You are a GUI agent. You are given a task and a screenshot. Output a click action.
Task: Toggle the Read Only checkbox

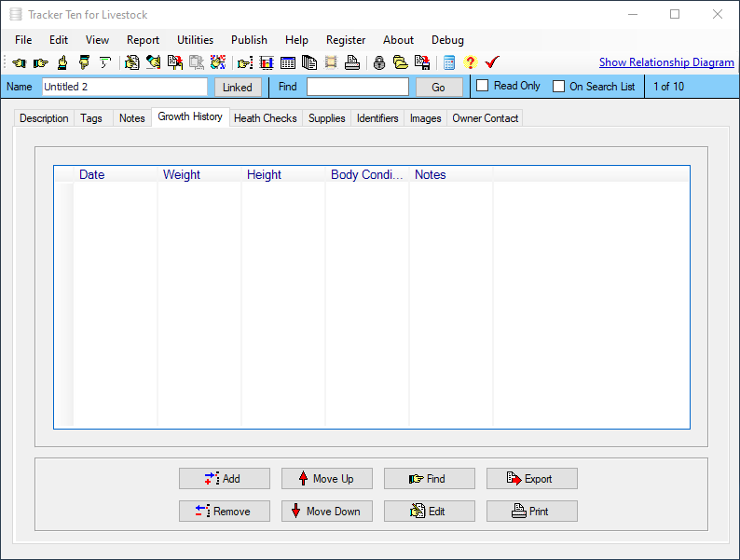[482, 86]
